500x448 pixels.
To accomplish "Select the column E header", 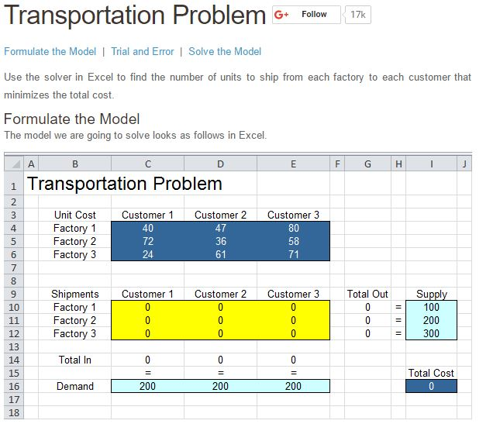I will click(x=293, y=164).
